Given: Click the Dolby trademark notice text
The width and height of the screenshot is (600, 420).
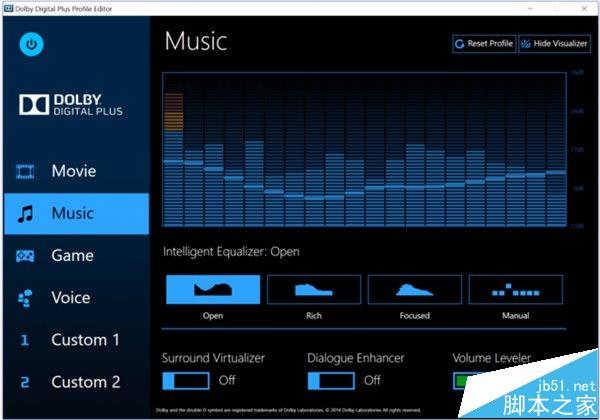Looking at the screenshot, I should (288, 410).
